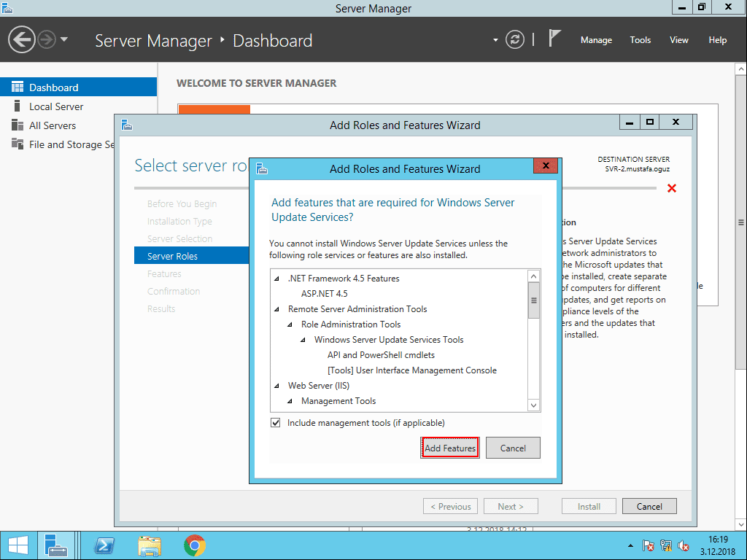
Task: Click the forward navigation arrow in Server Manager
Action: pos(47,39)
